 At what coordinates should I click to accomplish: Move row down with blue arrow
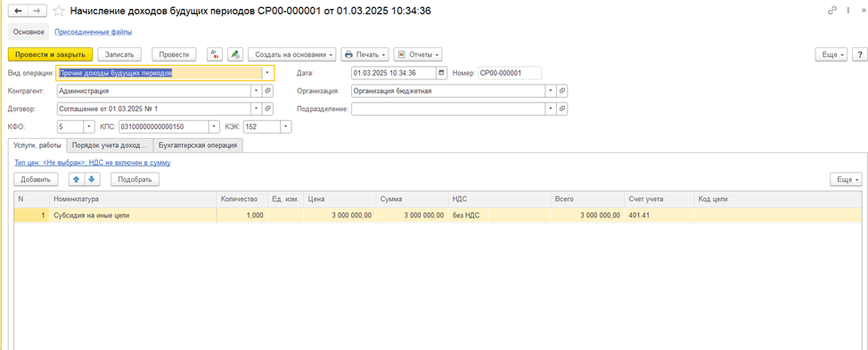click(92, 179)
